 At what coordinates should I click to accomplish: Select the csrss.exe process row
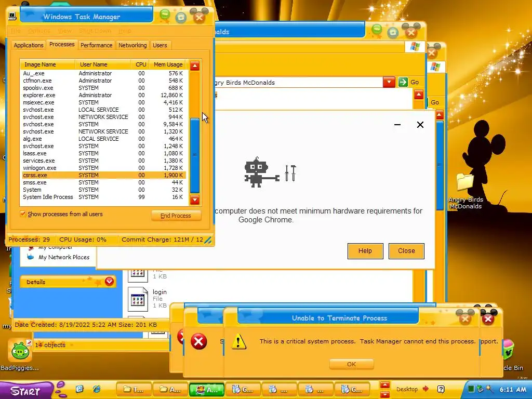point(103,175)
